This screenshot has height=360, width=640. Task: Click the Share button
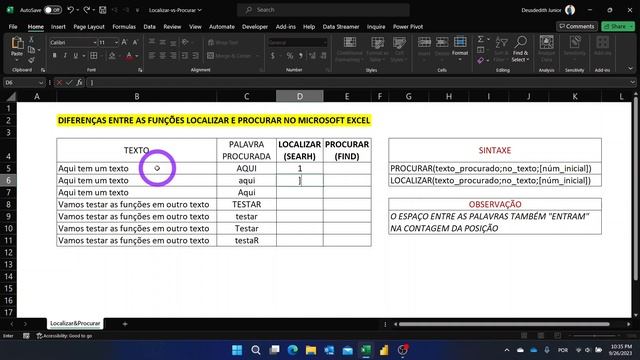tap(618, 26)
